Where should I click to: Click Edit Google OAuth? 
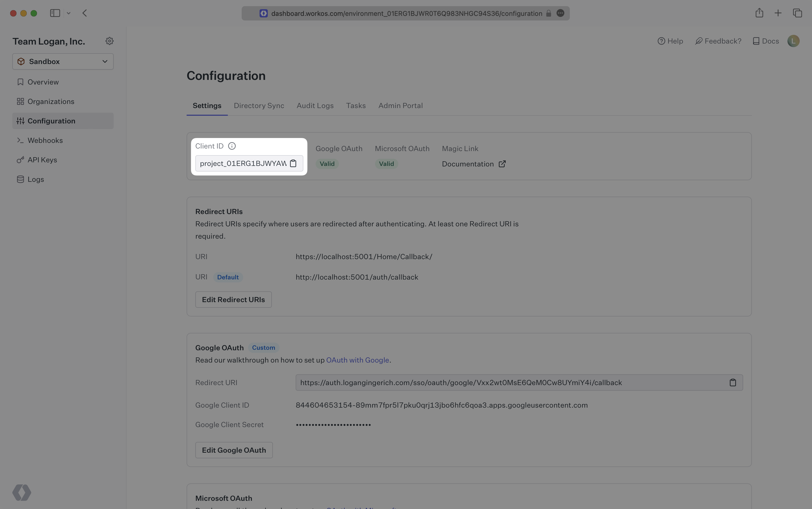click(233, 450)
